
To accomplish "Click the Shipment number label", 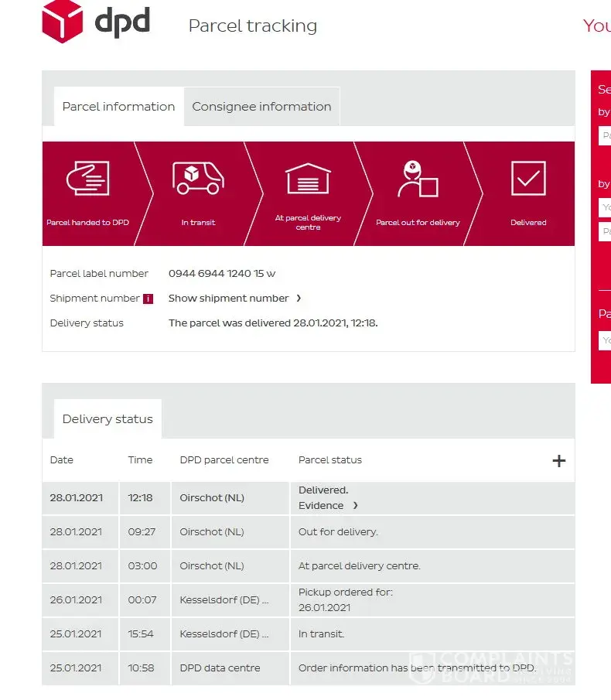I will [x=94, y=299].
